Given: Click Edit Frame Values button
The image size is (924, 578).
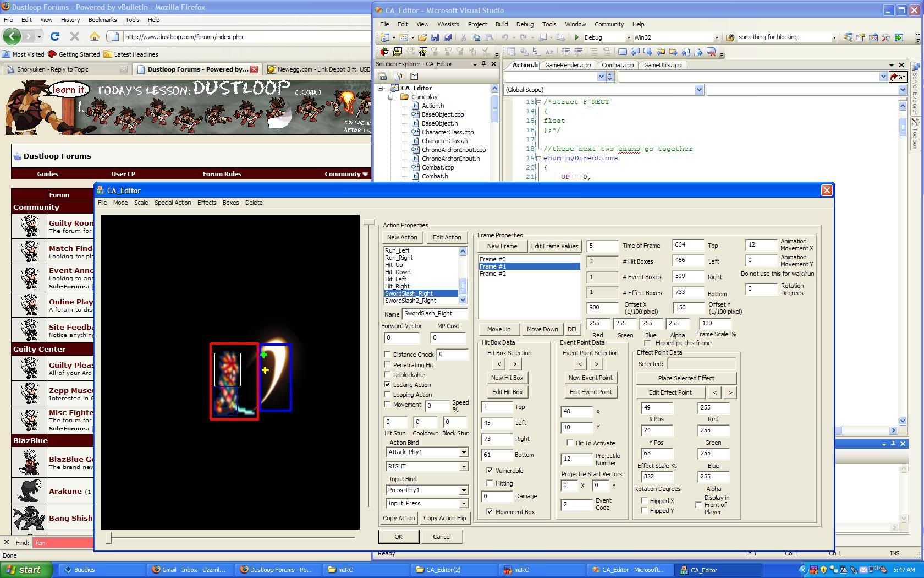Looking at the screenshot, I should click(554, 246).
